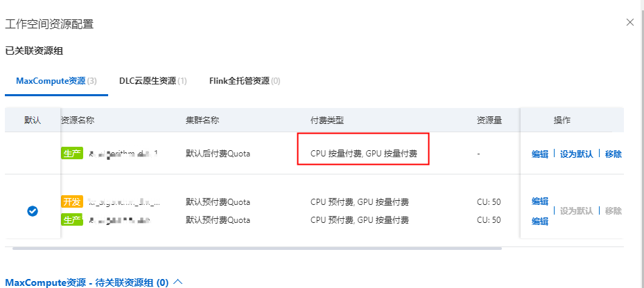Click 编辑 for the bottom 生产 resource row
Viewport: 644px width, 288px height.
click(x=540, y=221)
